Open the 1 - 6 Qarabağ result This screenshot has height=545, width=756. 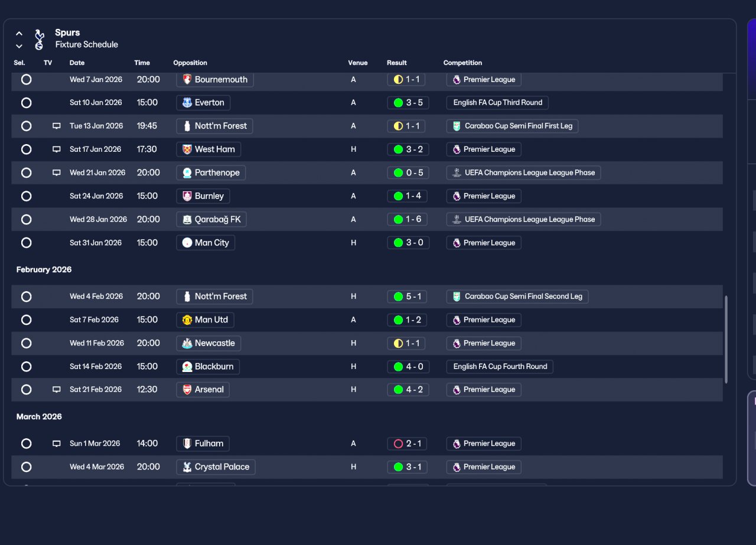click(x=408, y=220)
